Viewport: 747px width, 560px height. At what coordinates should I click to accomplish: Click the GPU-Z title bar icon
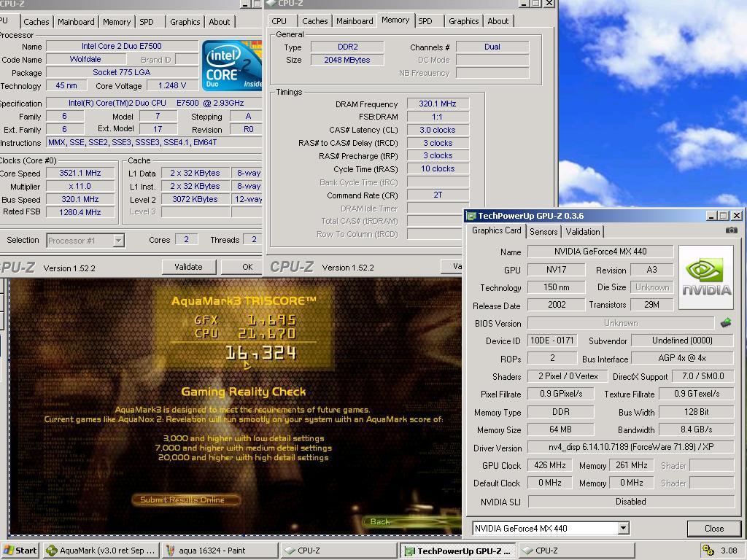tap(471, 216)
